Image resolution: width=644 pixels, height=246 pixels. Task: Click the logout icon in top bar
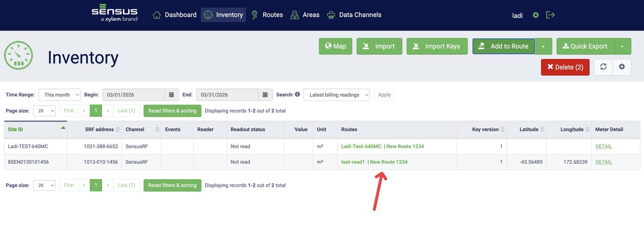(551, 15)
